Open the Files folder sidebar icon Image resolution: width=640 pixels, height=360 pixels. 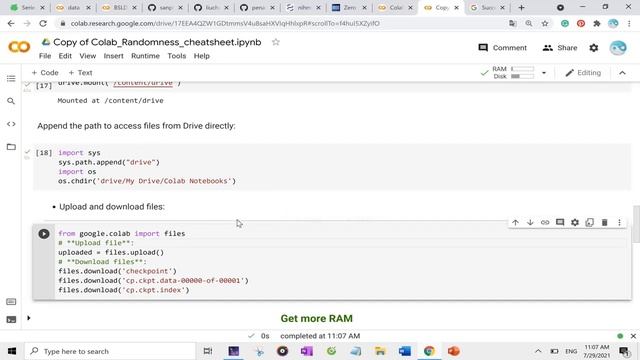pyautogui.click(x=11, y=147)
